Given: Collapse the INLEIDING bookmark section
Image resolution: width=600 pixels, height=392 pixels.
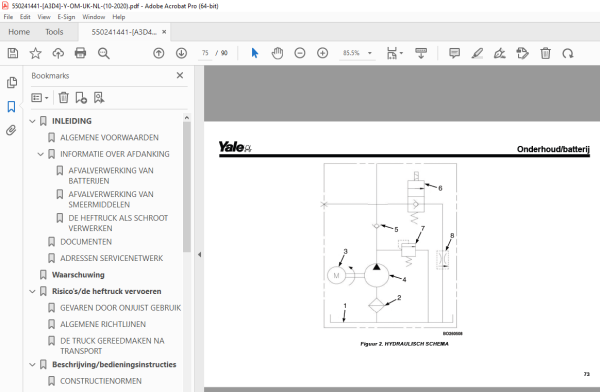Looking at the screenshot, I should pyautogui.click(x=33, y=121).
